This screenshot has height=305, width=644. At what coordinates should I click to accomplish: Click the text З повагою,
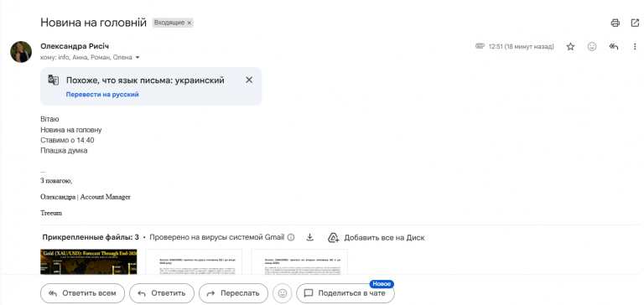pos(56,181)
